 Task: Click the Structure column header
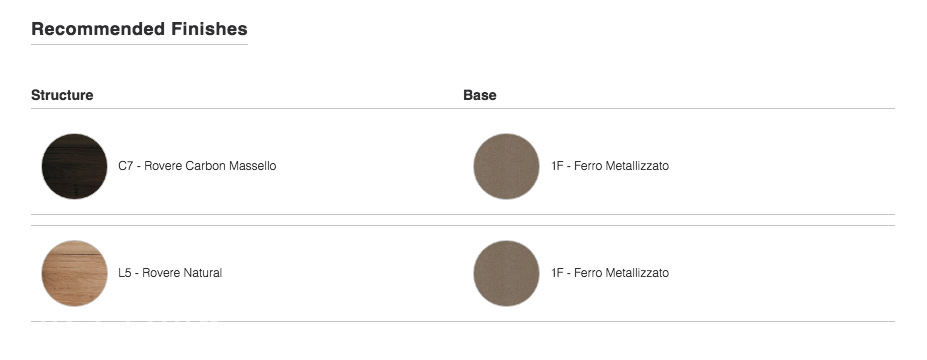[62, 95]
